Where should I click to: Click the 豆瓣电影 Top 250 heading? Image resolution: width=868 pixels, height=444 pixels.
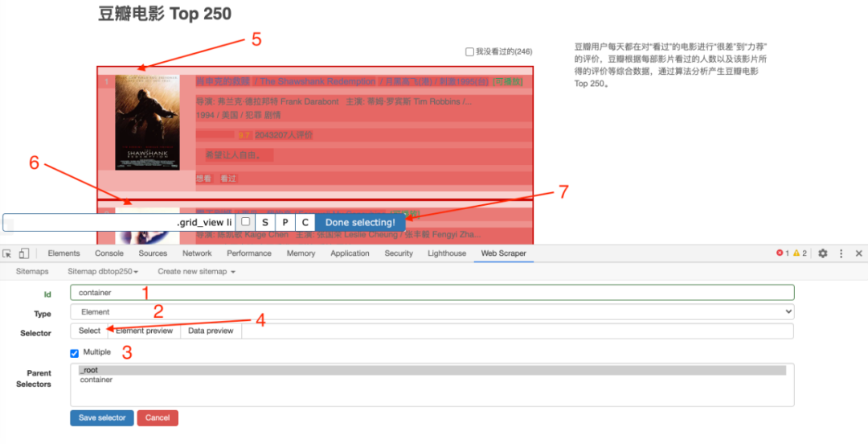pos(165,14)
